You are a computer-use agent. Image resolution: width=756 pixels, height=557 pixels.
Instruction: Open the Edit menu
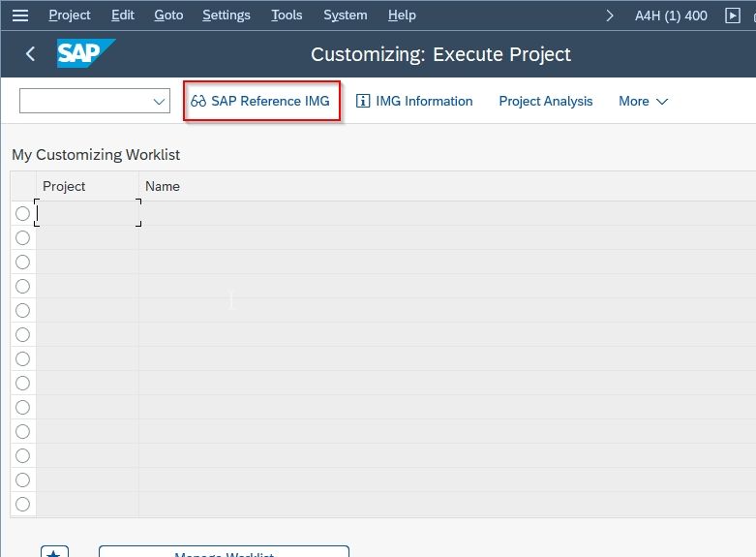pyautogui.click(x=123, y=15)
